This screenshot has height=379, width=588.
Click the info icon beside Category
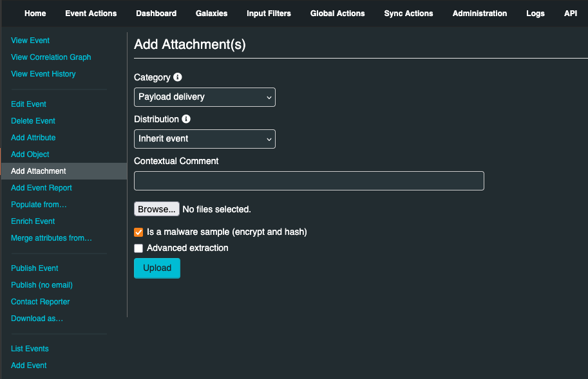coord(178,77)
